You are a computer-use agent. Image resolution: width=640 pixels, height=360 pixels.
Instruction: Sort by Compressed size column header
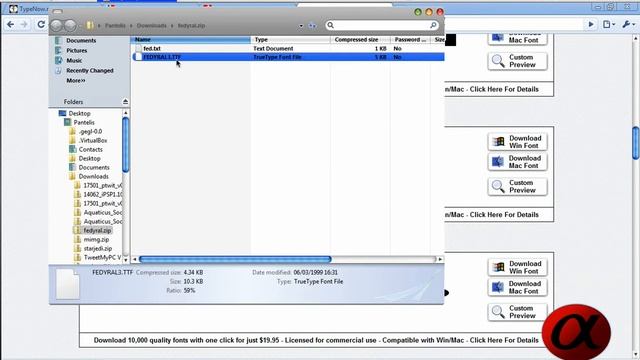(360, 40)
